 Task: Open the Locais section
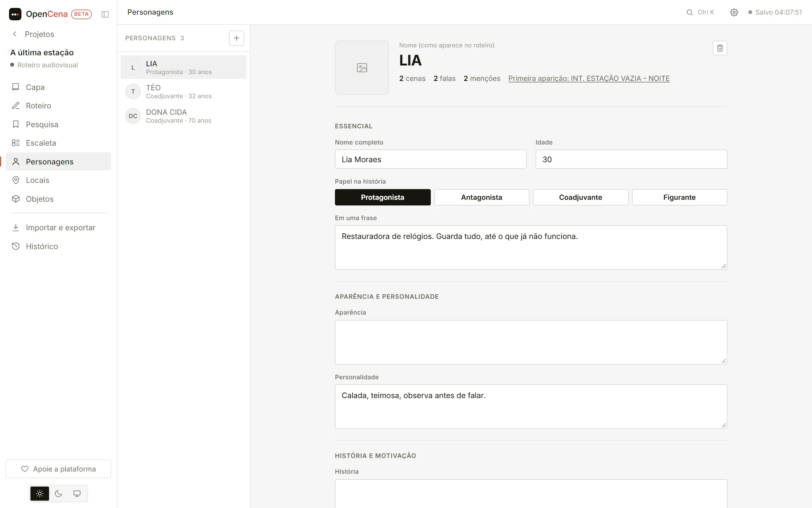click(58, 180)
